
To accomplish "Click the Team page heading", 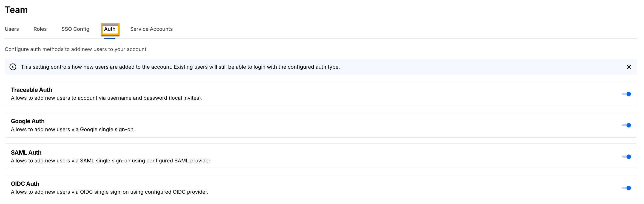I will 16,10.
